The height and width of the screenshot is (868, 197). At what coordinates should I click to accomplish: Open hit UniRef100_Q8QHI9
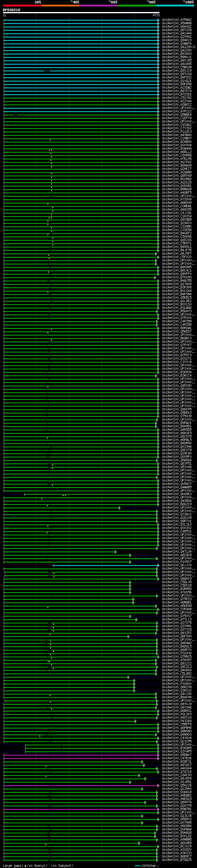(177, 579)
